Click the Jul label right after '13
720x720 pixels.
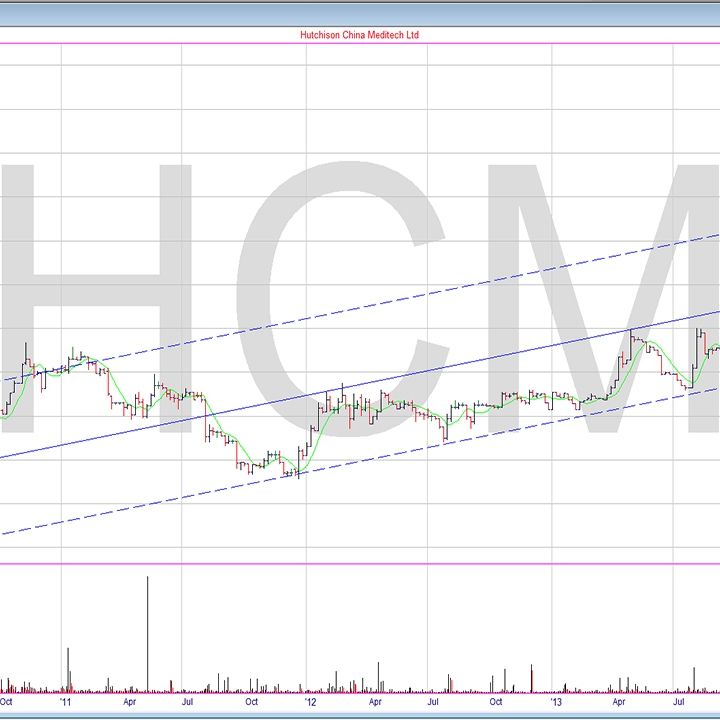pyautogui.click(x=680, y=702)
